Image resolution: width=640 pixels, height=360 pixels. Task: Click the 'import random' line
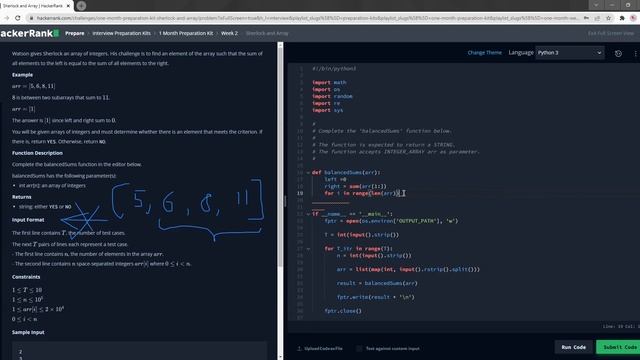click(332, 96)
